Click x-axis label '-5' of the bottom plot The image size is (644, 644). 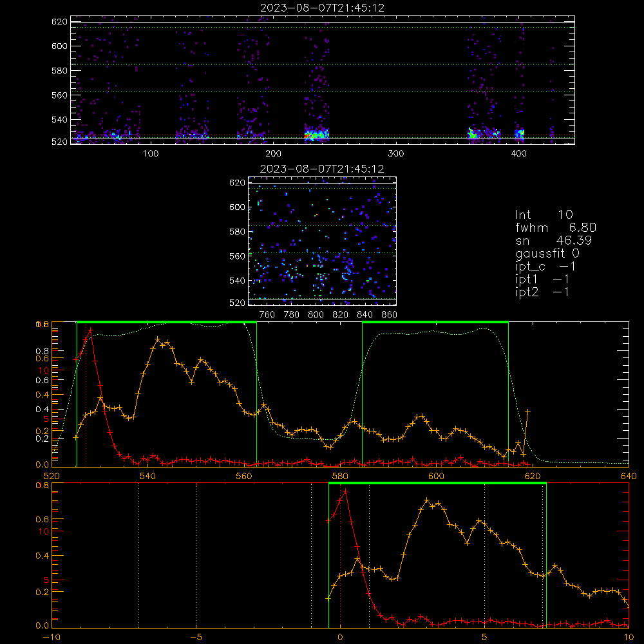click(x=196, y=637)
